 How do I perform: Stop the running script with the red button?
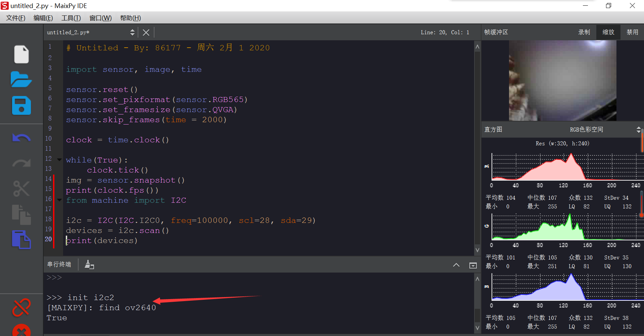(21, 330)
